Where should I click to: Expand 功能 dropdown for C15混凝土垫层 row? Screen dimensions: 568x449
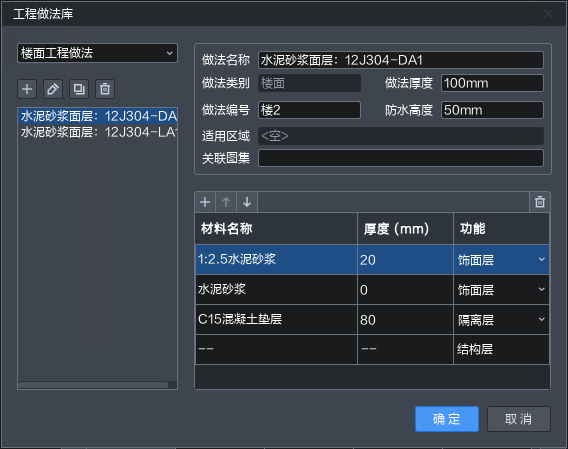pos(542,319)
